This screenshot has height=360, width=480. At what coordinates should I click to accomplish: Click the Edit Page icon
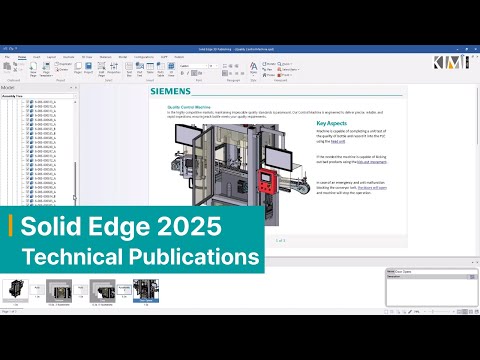click(102, 69)
